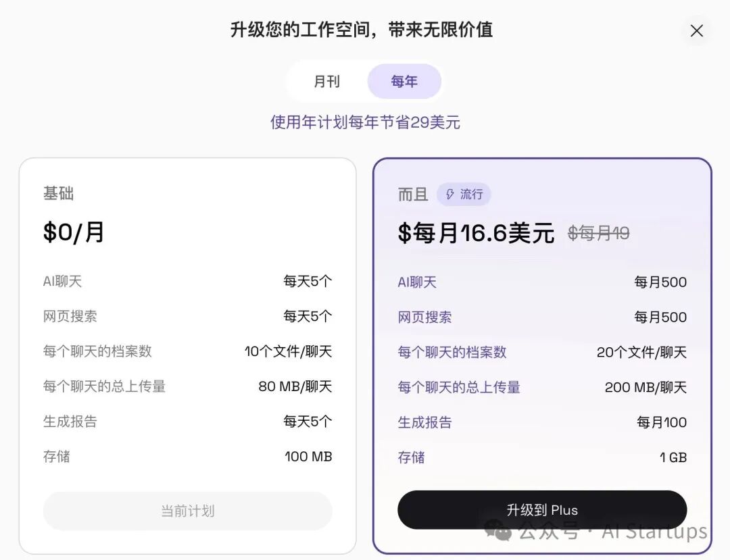Click 每个聊天的档案数 label in 基础 plan
Viewport: 730px width, 560px height.
pos(97,351)
